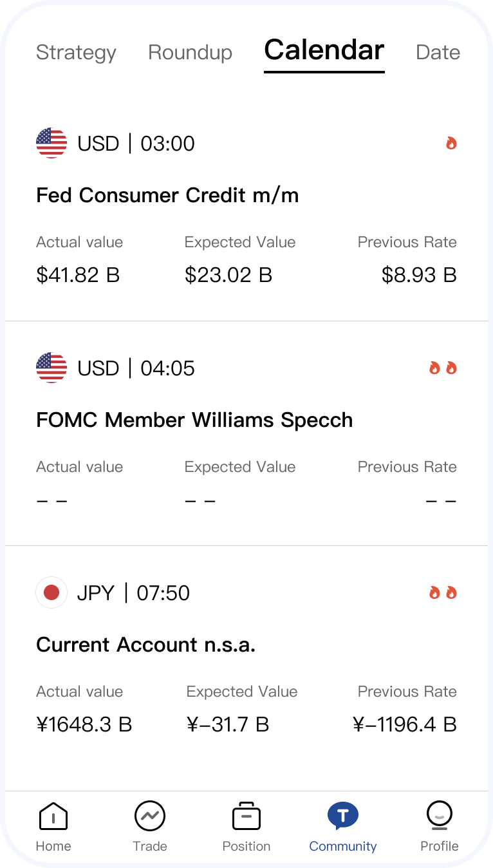Viewport: 493px width, 868px height.
Task: Open the Date tab
Action: [438, 52]
